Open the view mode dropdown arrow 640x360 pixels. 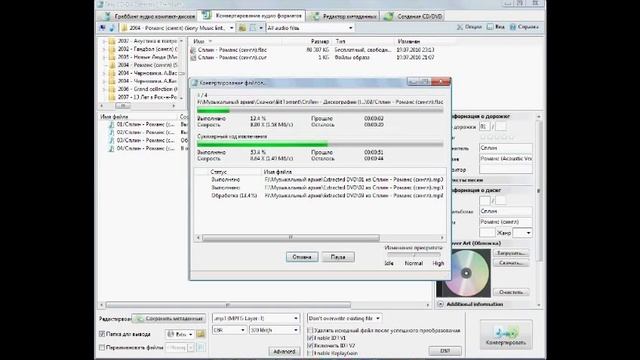(261, 28)
